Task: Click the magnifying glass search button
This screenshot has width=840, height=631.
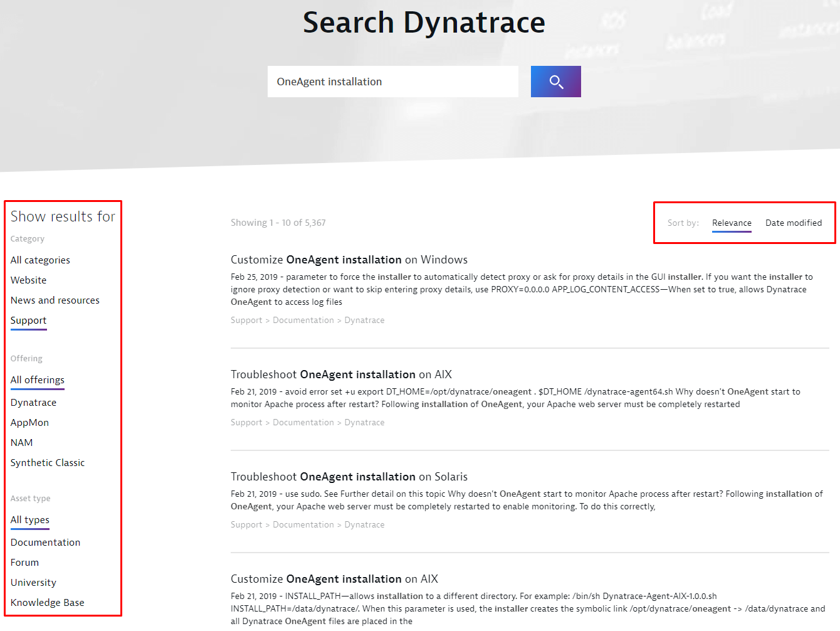Action: coord(555,82)
